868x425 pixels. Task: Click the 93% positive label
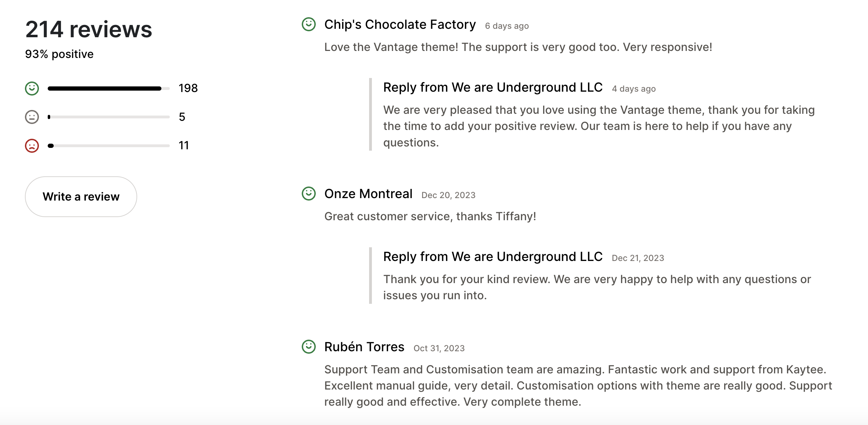click(x=59, y=54)
